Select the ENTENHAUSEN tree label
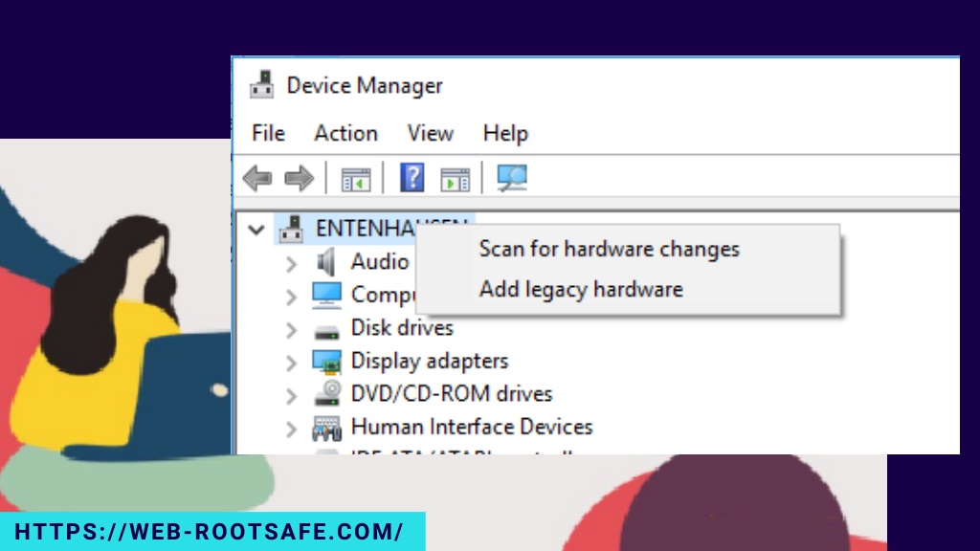 point(365,229)
